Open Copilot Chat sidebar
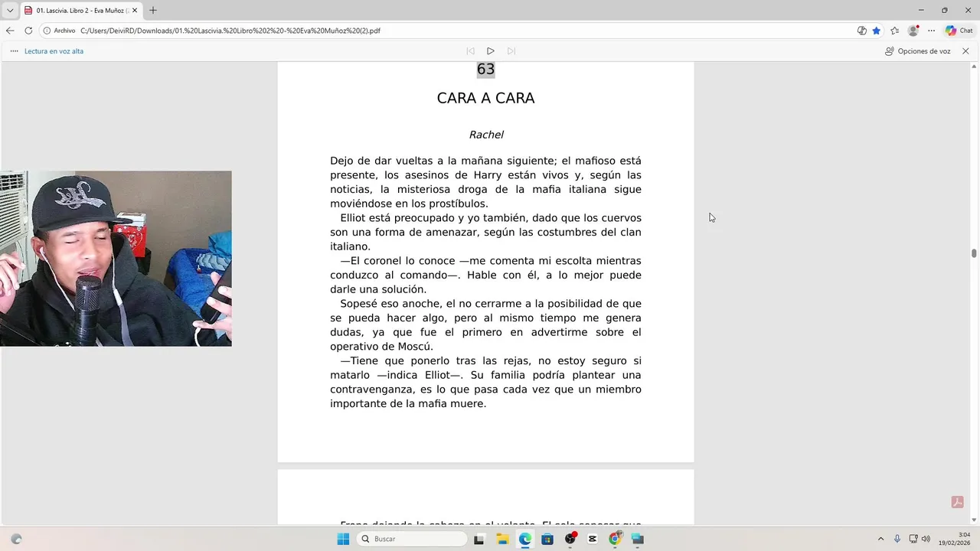Screen dimensions: 980x551 point(959,31)
